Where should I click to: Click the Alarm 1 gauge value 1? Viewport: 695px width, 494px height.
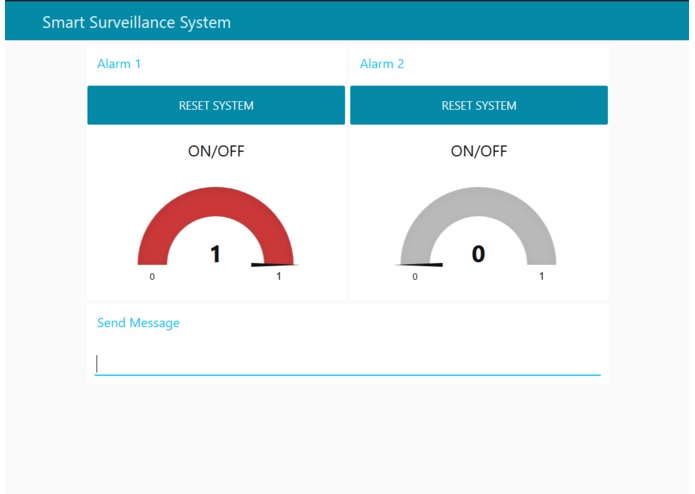pos(215,254)
